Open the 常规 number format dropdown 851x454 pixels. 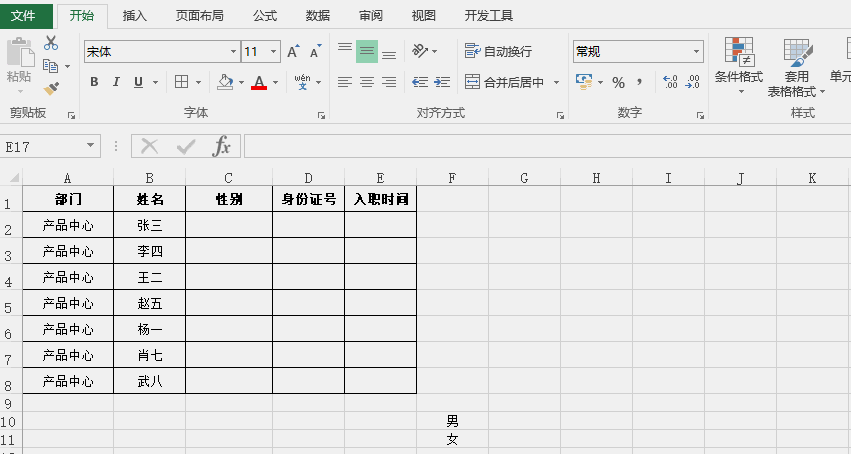pos(696,52)
